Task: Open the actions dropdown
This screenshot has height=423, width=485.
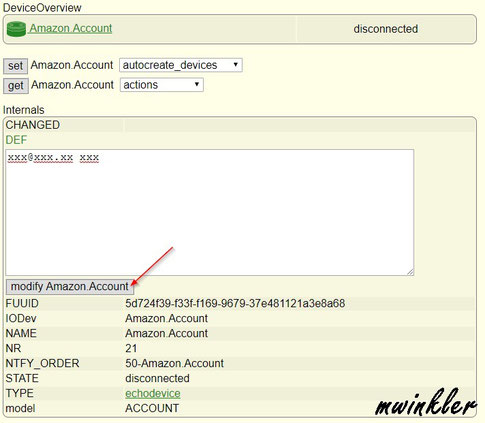Action: [162, 85]
